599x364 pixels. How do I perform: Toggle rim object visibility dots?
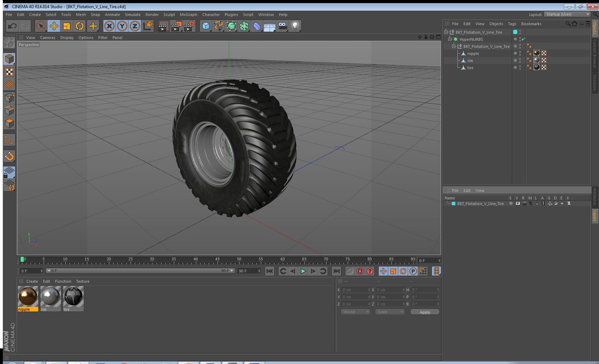(x=520, y=60)
